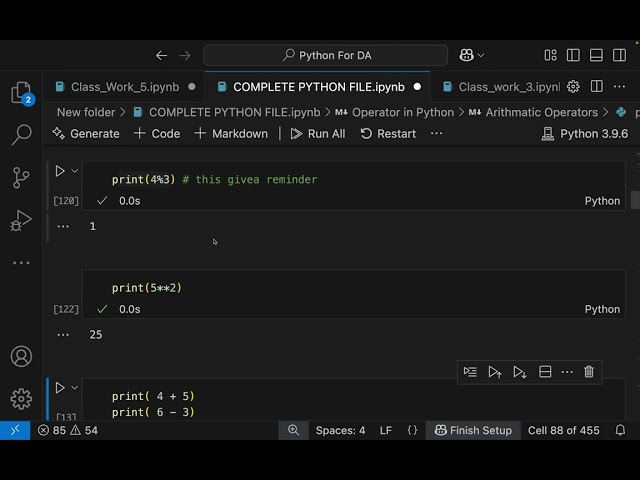Screen dimensions: 640x480
Task: Expand the Copilot menu chevron
Action: click(x=481, y=55)
